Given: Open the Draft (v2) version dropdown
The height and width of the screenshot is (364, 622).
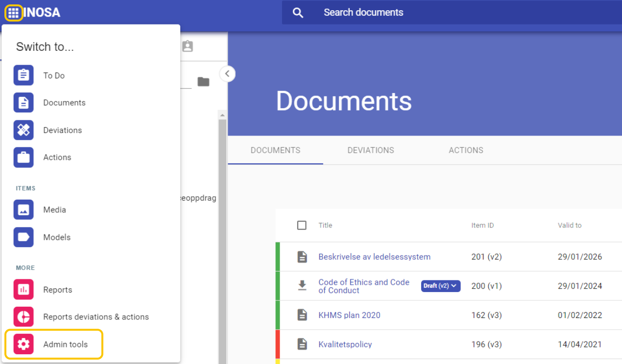Looking at the screenshot, I should tap(441, 286).
